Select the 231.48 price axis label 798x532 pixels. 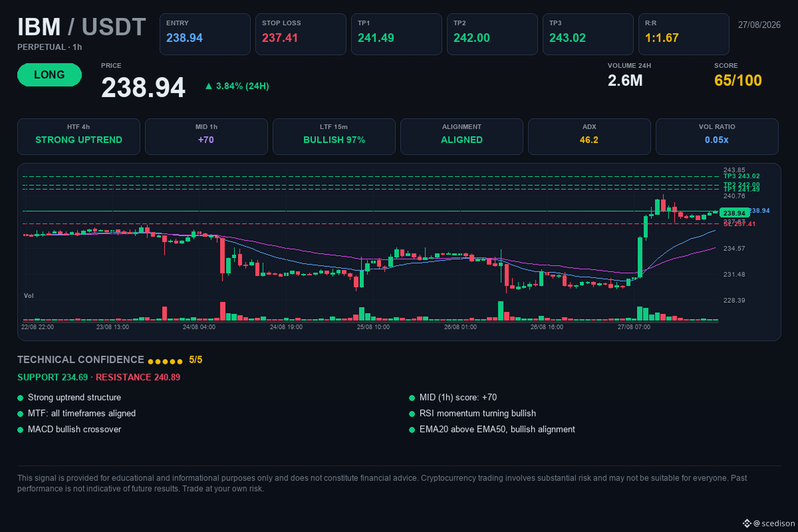[x=734, y=274]
